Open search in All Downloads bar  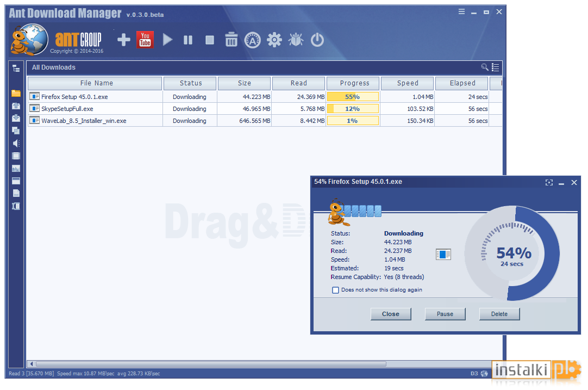(485, 67)
